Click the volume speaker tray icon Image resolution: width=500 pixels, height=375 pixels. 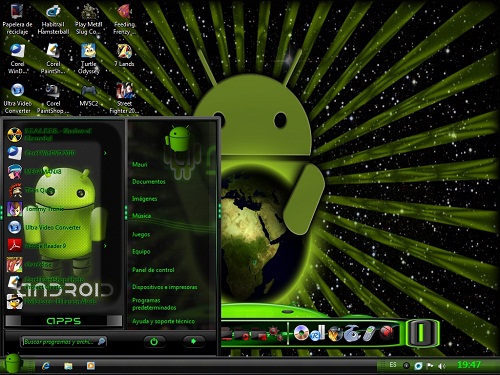[x=441, y=366]
